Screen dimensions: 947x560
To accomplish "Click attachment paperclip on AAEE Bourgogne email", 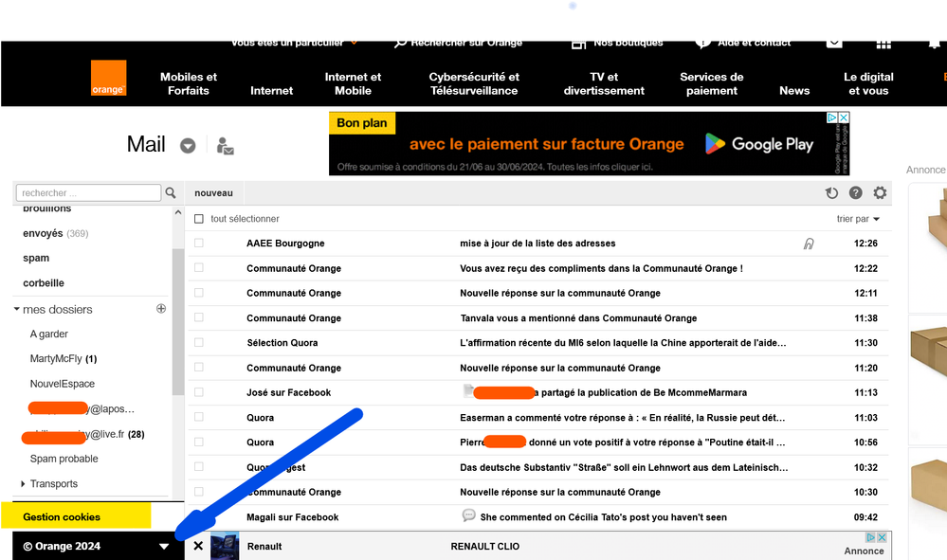I will pyautogui.click(x=809, y=244).
